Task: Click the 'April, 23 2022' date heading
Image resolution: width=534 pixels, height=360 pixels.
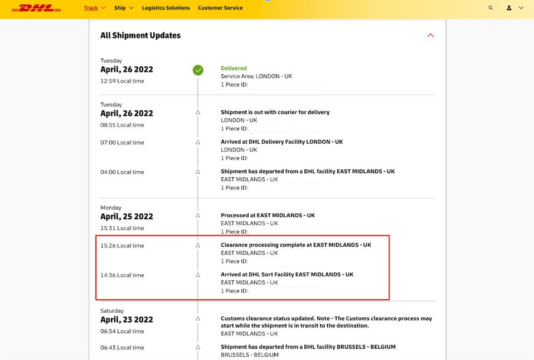Action: (127, 320)
